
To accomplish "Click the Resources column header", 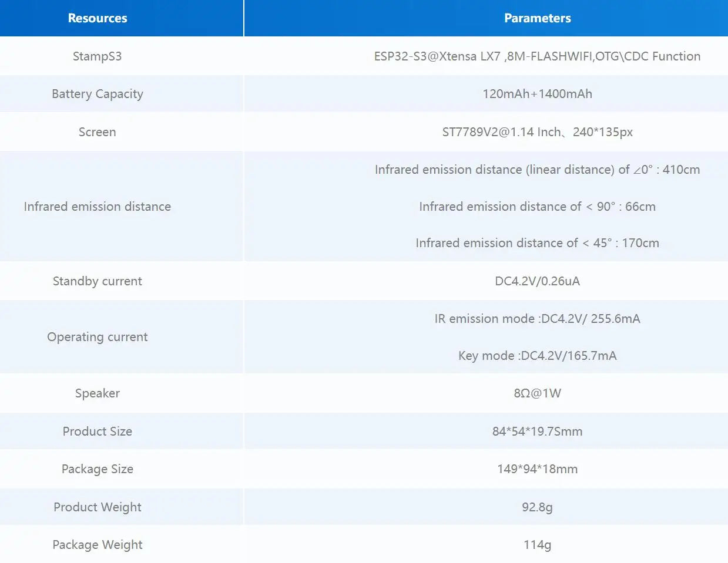I will pyautogui.click(x=98, y=18).
